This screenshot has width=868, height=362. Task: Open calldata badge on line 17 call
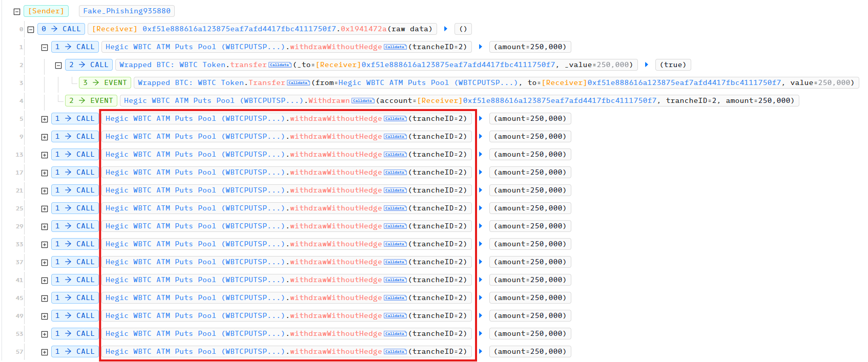(x=395, y=173)
